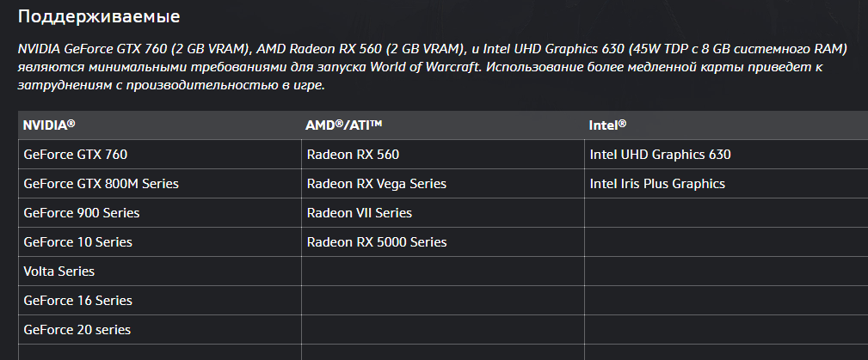
Task: Click the Intel® column header
Action: point(607,125)
